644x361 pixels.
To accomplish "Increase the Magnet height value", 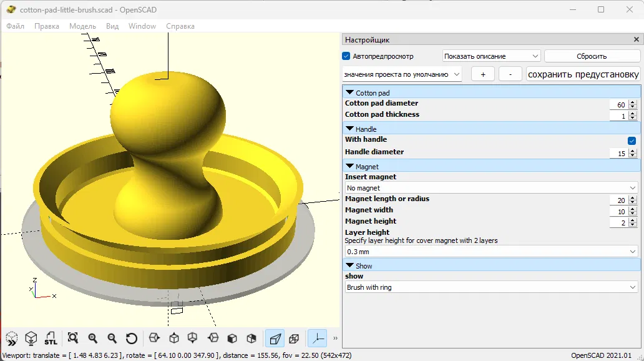I will (x=633, y=220).
